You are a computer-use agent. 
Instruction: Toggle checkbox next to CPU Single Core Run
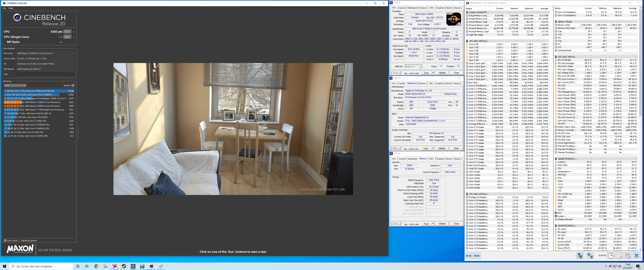click(74, 37)
